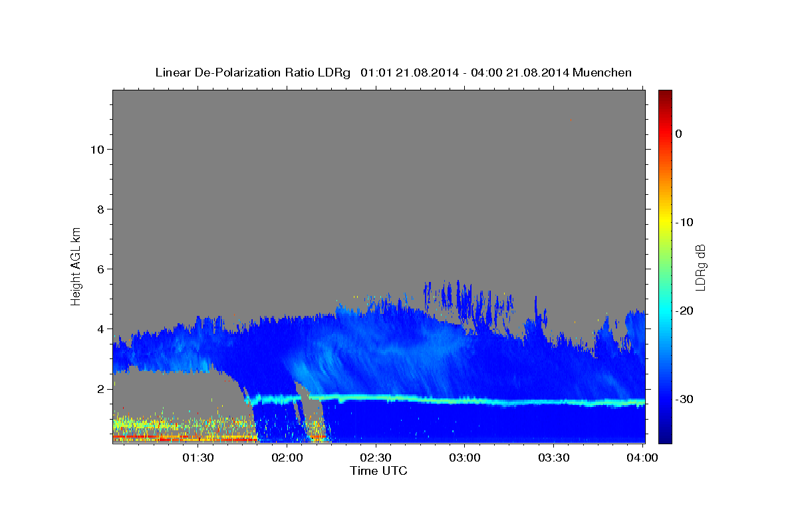Click the 'LDRg dB' colorbar label
This screenshot has width=798, height=532.
pos(700,267)
